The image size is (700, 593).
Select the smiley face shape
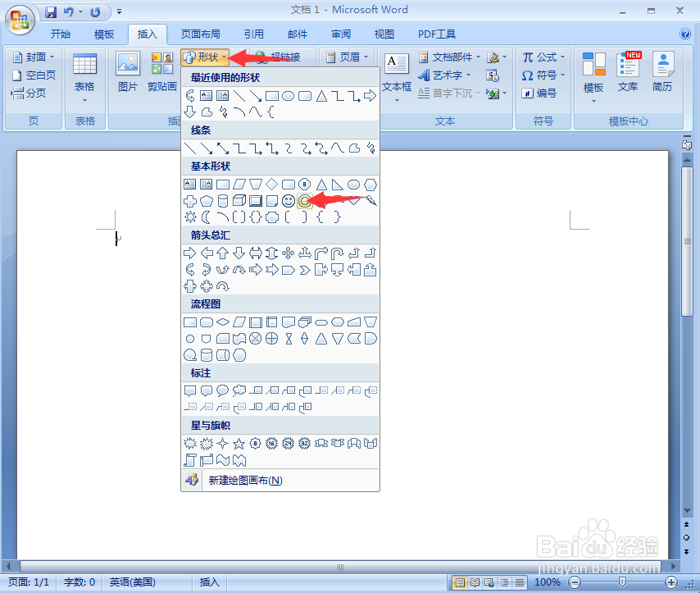point(289,201)
